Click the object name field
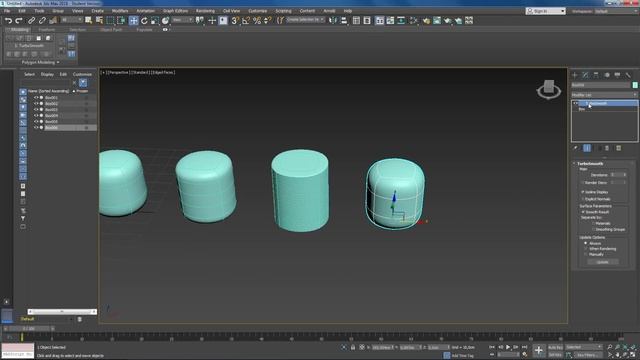This screenshot has height=360, width=640. pos(601,85)
